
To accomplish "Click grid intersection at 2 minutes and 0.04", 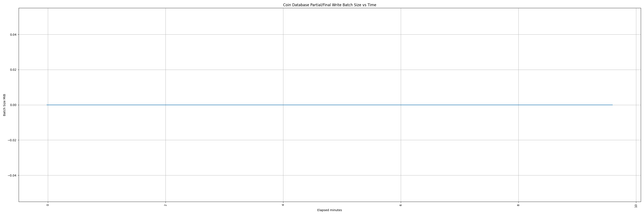I will [x=166, y=35].
